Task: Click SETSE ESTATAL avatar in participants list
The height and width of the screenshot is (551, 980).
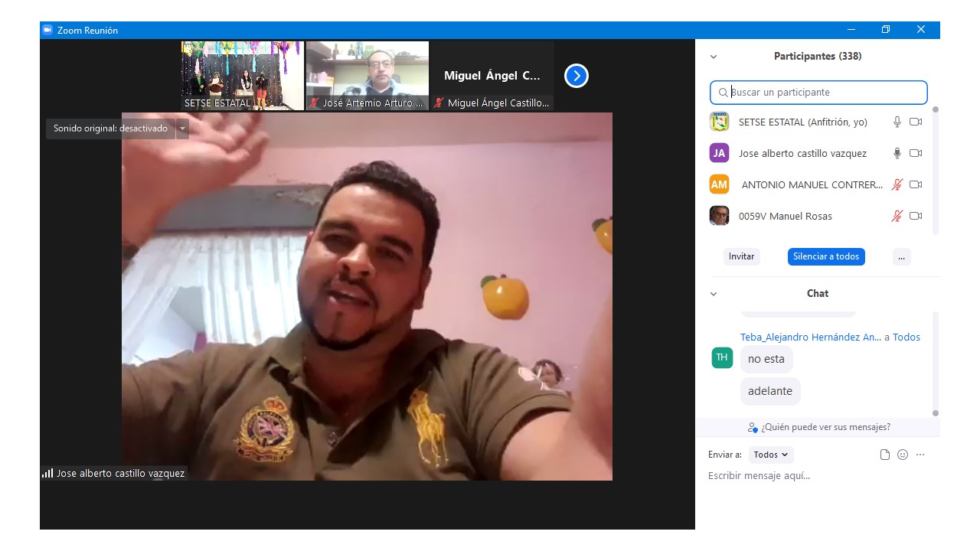Action: coord(719,122)
